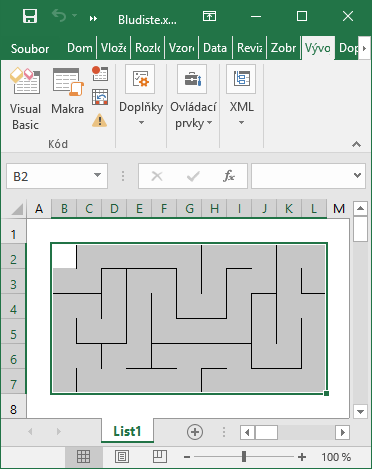Select the List1 sheet tab

(x=127, y=431)
